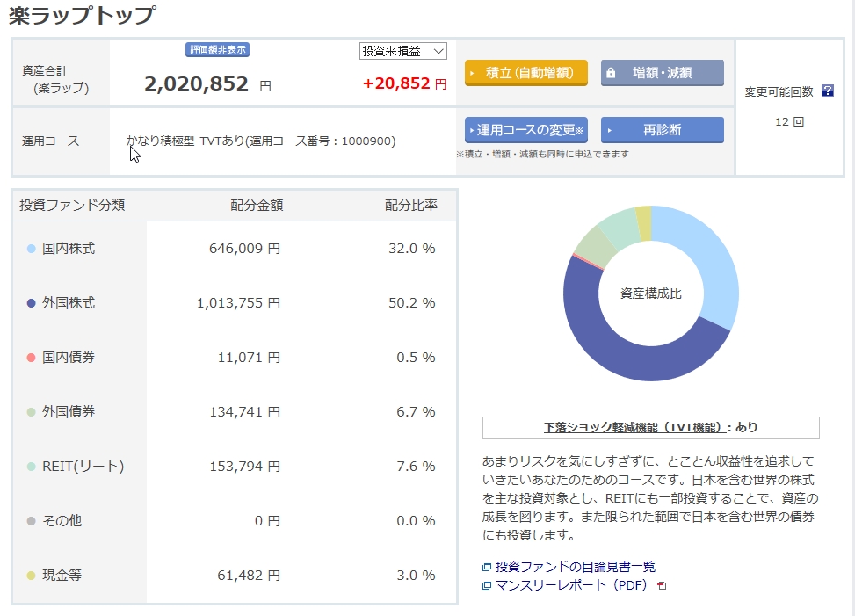The image size is (855, 616).
Task: Click the arrow icon on 再診断 button
Action: tap(609, 130)
